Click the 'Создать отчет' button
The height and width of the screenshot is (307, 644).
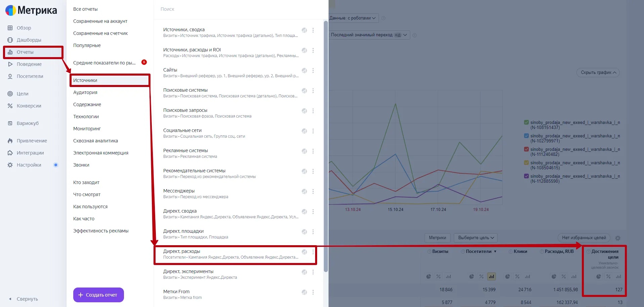click(x=98, y=295)
